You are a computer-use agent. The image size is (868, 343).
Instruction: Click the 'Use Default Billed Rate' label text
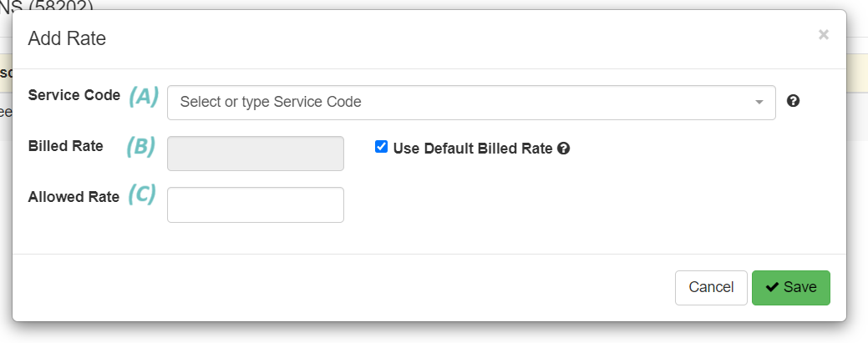(473, 149)
